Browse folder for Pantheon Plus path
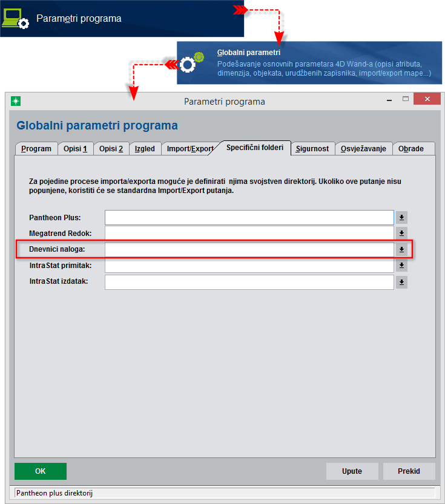Image resolution: width=445 pixels, height=504 pixels. 401,218
